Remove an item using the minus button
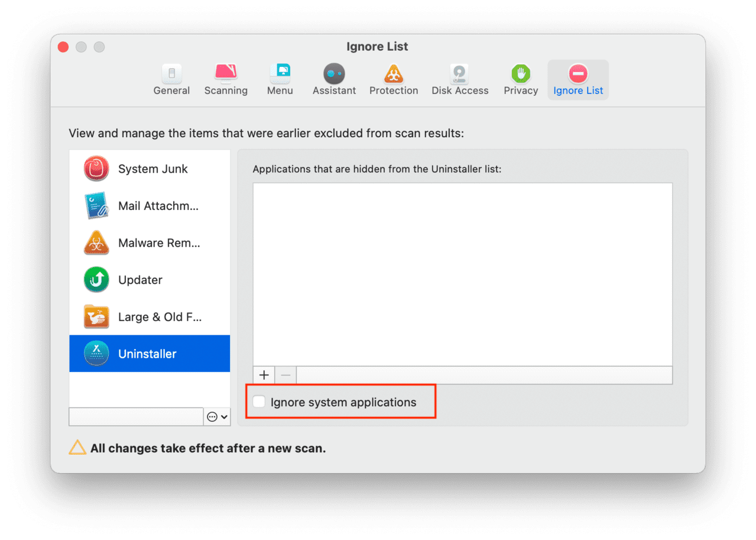This screenshot has height=540, width=756. pyautogui.click(x=285, y=374)
